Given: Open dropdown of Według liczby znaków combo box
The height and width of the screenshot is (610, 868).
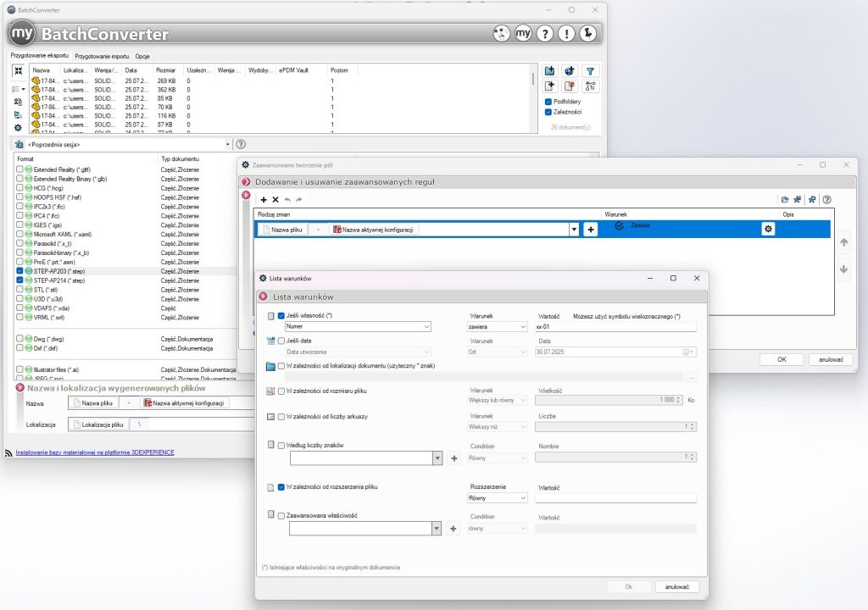Looking at the screenshot, I should tap(437, 458).
